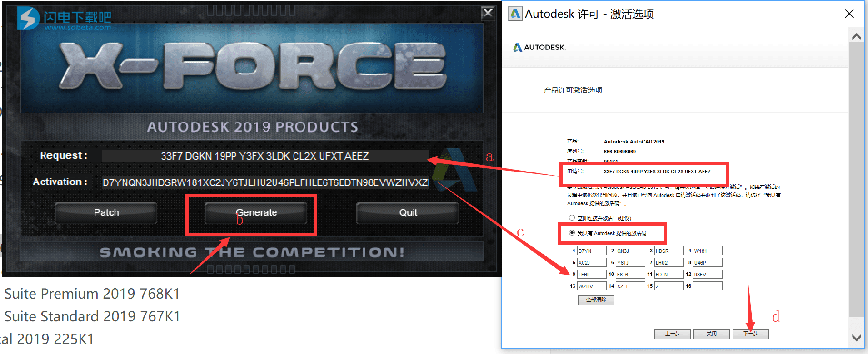
Task: Click activation code box 7 containing LHU2
Action: click(x=669, y=262)
